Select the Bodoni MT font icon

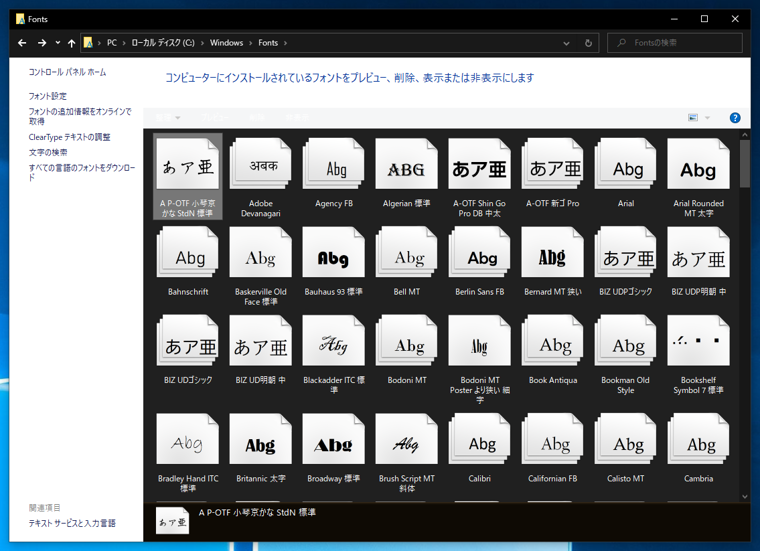coord(407,340)
